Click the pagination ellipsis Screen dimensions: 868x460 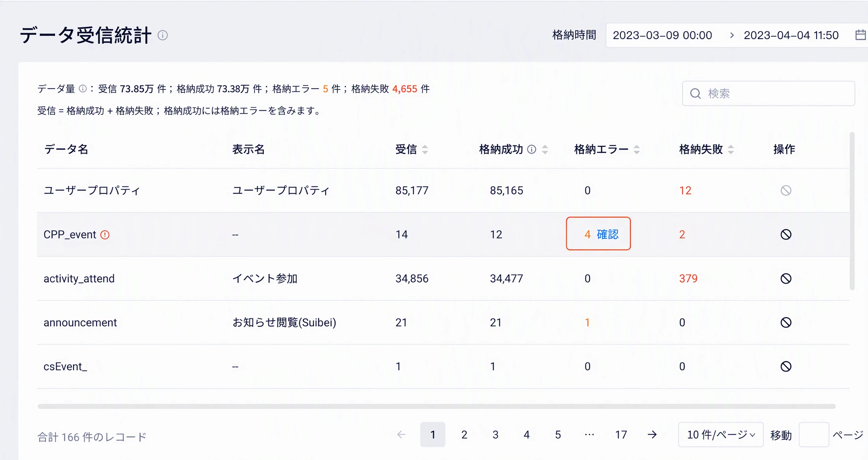click(589, 435)
